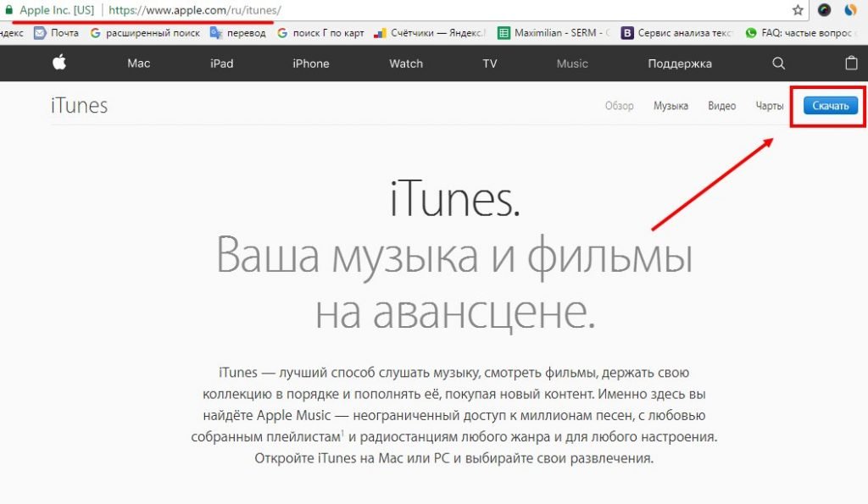Screen dimensions: 868x504
Task: Bookmark page with the star icon
Action: 798,10
